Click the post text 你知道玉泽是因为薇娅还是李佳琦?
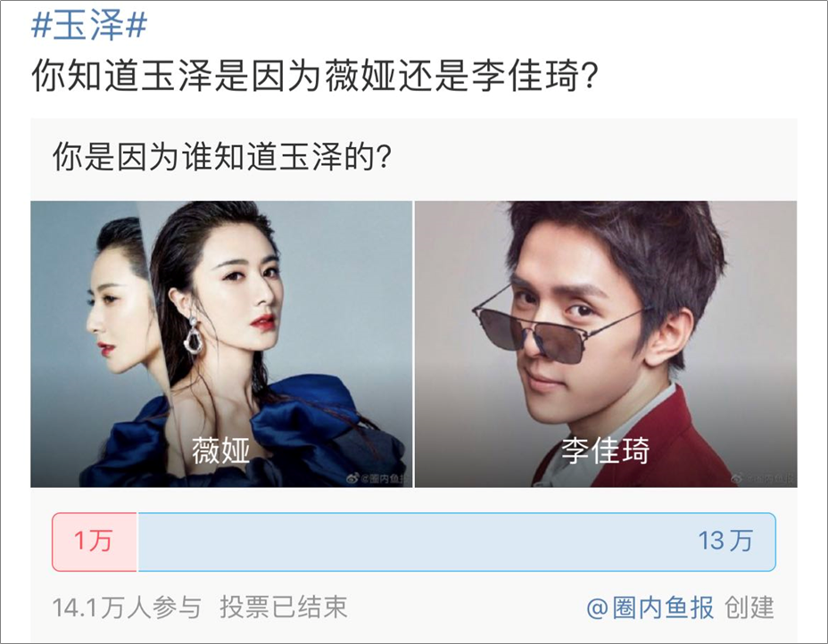 click(315, 76)
